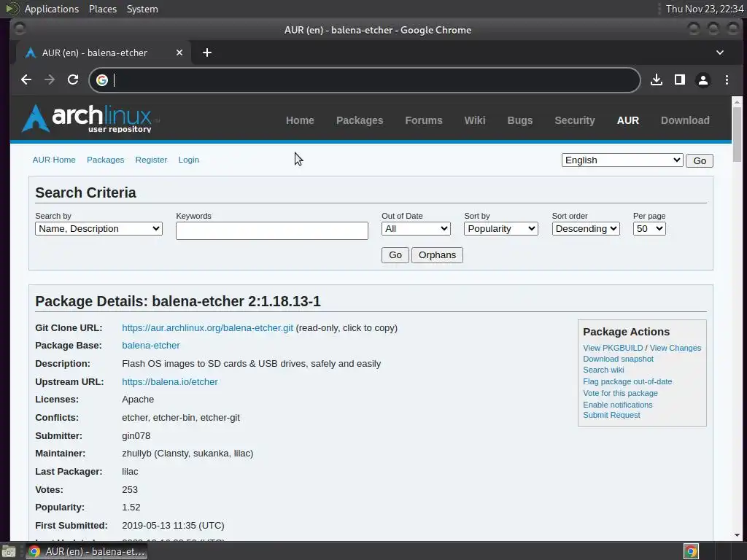
Task: Click View Changes link
Action: (675, 348)
